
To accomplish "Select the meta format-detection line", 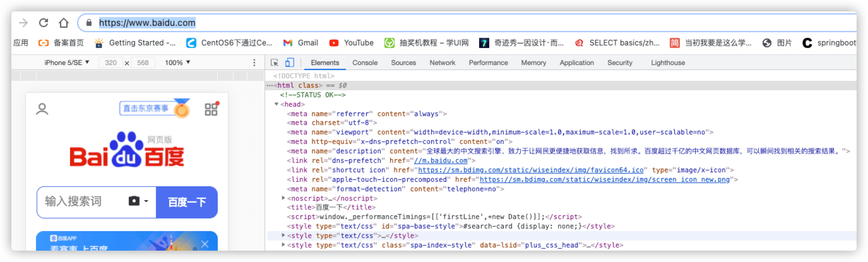I will (x=395, y=189).
